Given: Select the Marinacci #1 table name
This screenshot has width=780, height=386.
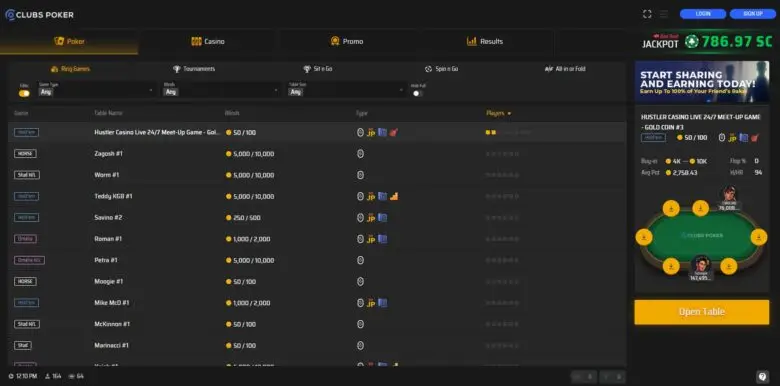Looking at the screenshot, I should click(111, 345).
